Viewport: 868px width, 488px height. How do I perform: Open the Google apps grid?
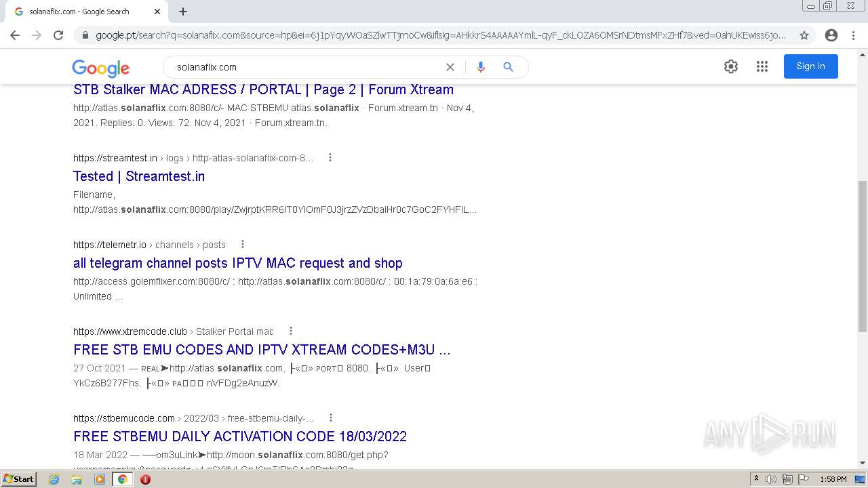point(762,66)
